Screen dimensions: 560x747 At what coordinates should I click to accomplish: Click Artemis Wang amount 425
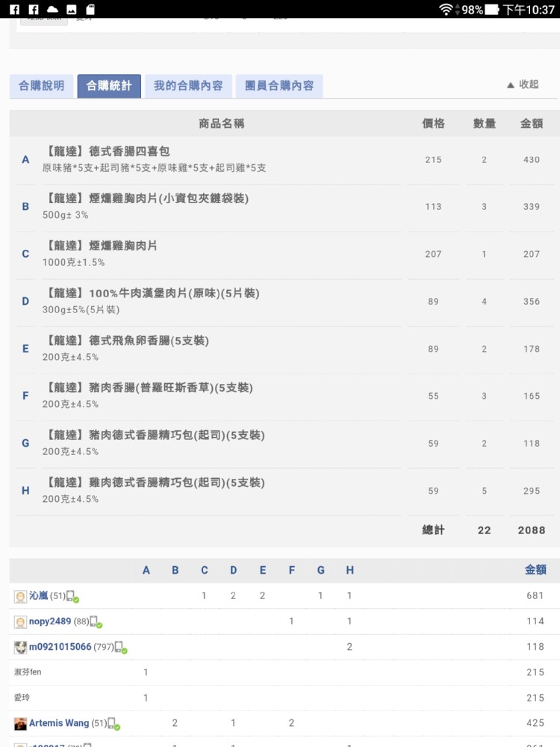tap(535, 723)
